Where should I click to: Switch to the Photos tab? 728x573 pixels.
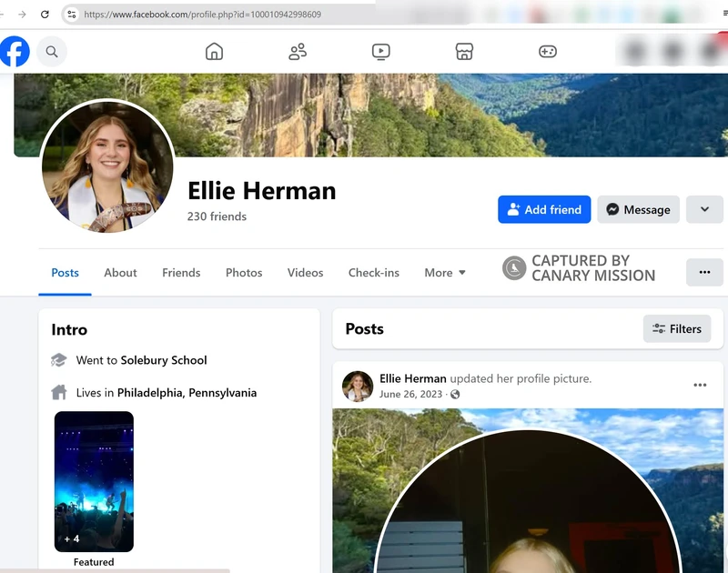pyautogui.click(x=244, y=273)
